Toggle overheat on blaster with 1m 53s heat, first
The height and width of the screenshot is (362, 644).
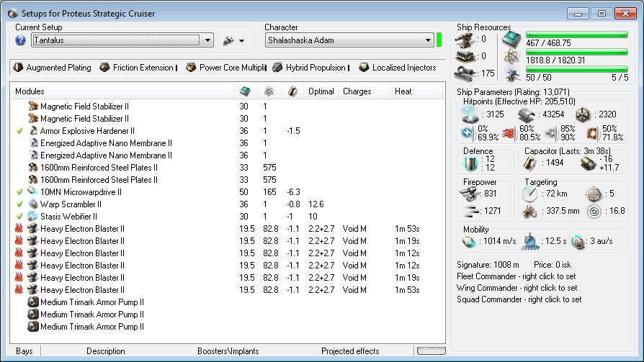[19, 229]
